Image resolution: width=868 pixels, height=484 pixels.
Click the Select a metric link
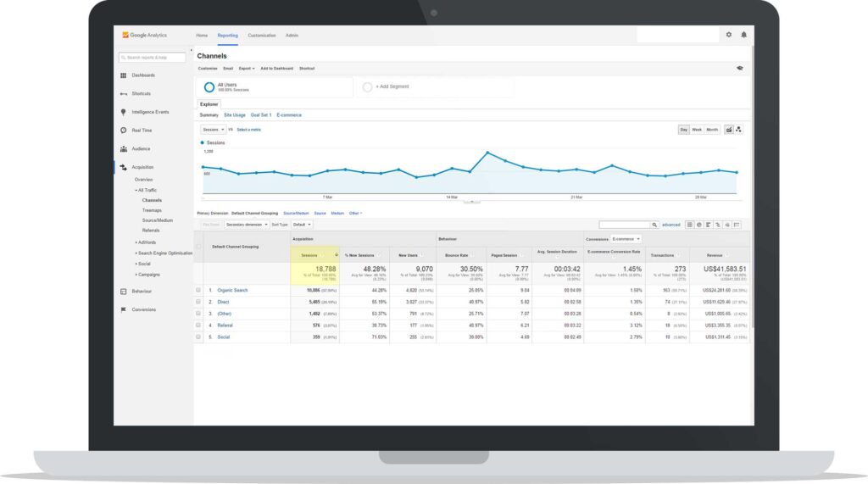(x=248, y=130)
